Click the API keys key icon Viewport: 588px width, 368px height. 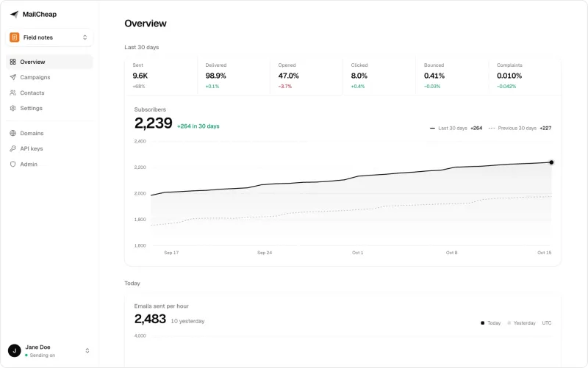pyautogui.click(x=12, y=148)
